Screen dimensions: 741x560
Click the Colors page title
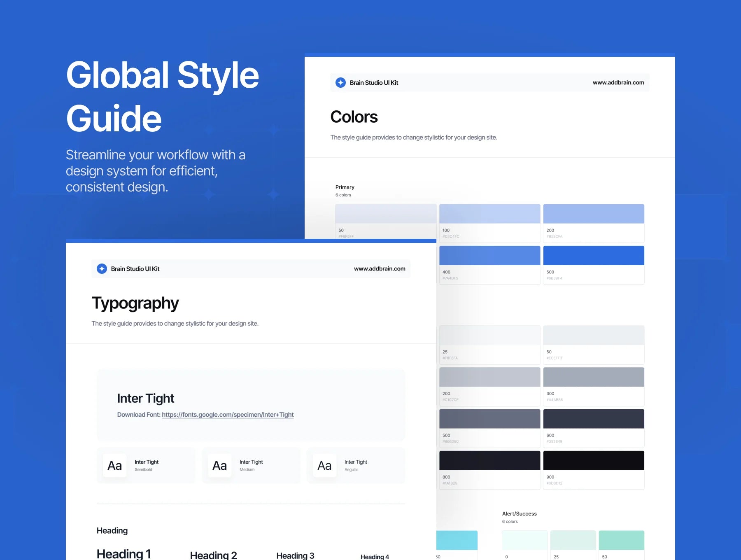(354, 117)
